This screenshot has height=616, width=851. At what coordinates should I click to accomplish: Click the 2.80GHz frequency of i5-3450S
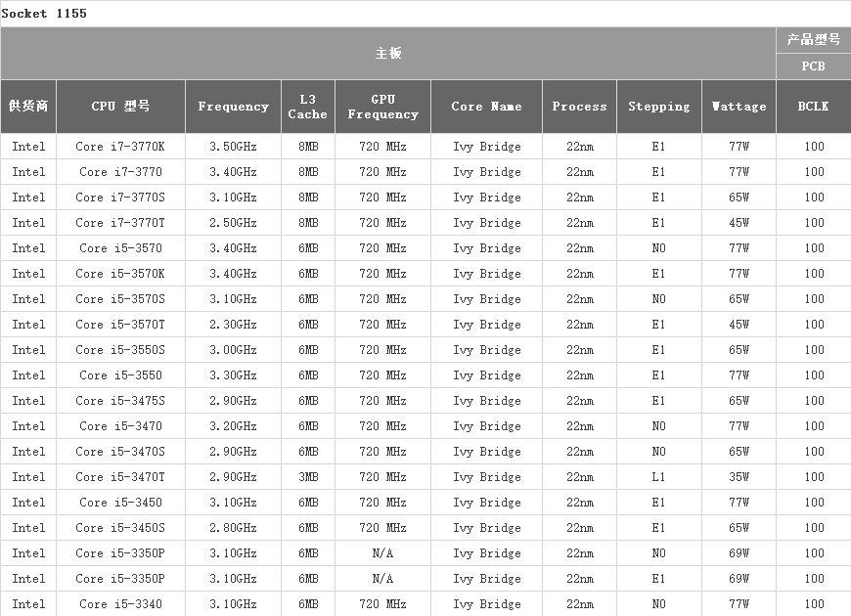point(234,528)
